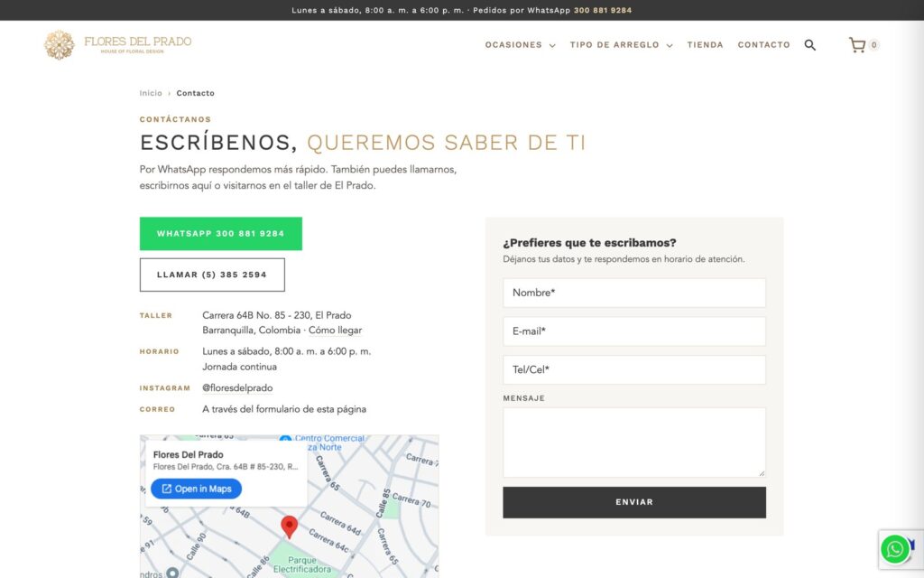The image size is (924, 578).
Task: Submit form with Enviar button
Action: pos(634,502)
